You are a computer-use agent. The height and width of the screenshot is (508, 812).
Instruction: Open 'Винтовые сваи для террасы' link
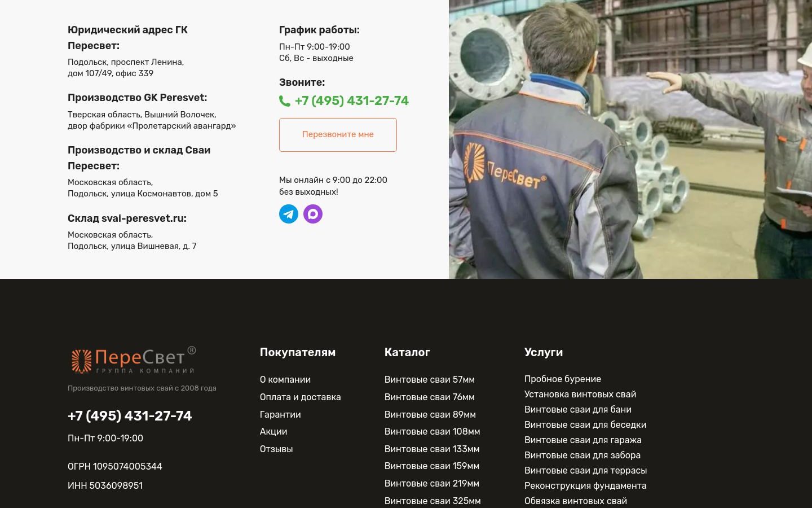click(x=586, y=471)
